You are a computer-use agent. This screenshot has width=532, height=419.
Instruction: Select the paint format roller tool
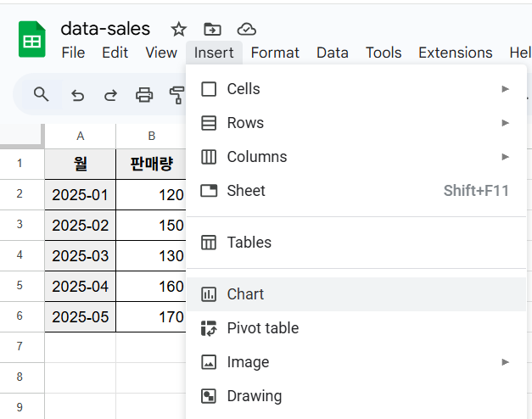(x=176, y=95)
